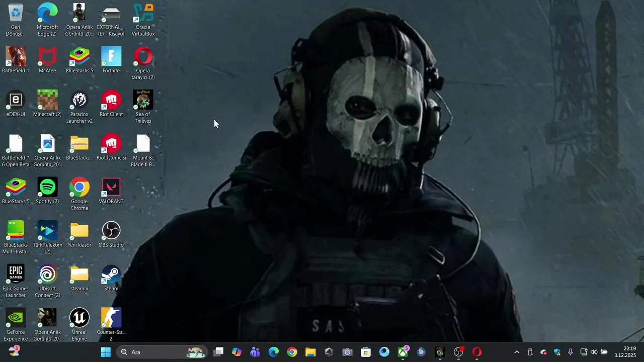Viewport: 644px width, 362px height.
Task: Launch Unreal Engine desktop shortcut
Action: pos(79,325)
